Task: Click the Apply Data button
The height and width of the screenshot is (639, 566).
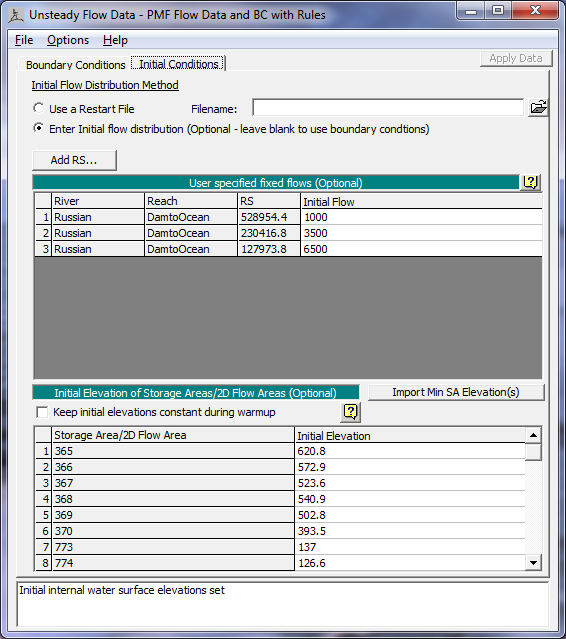Action: 516,58
